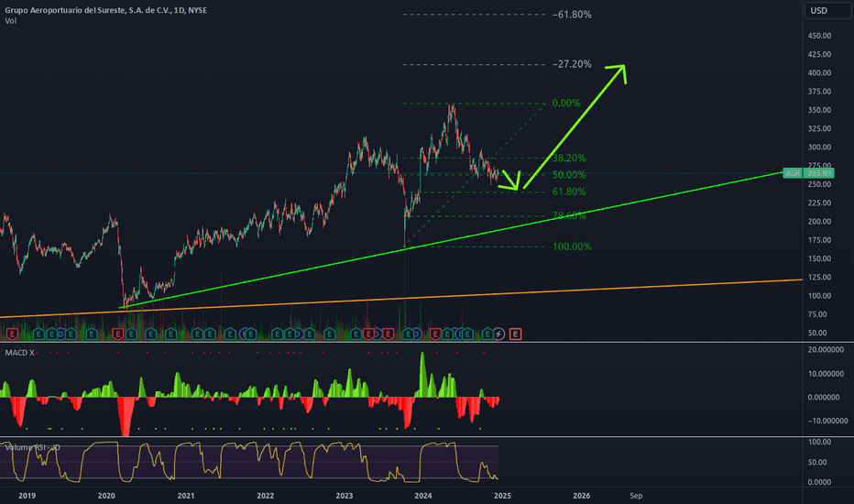Click 2022 on the time axis
854x504 pixels.
(265, 496)
